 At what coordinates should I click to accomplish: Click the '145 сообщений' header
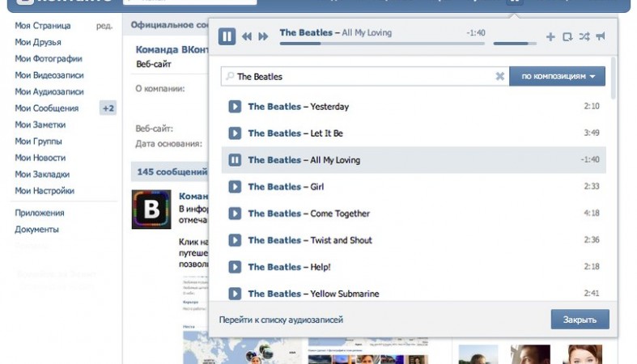tap(172, 172)
